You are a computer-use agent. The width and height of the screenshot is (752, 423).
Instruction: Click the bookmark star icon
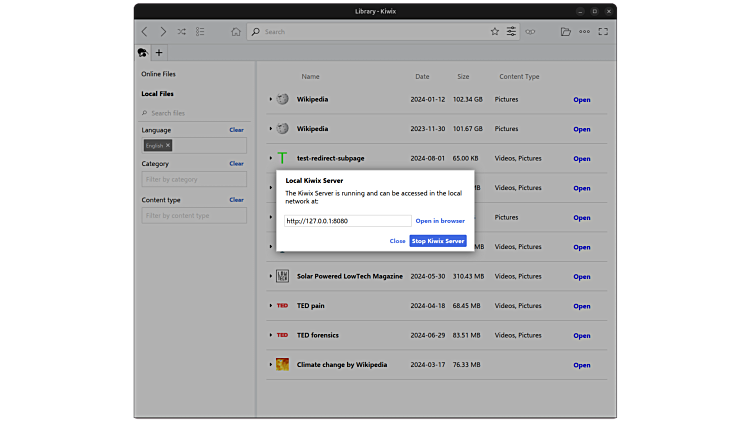[x=494, y=32]
